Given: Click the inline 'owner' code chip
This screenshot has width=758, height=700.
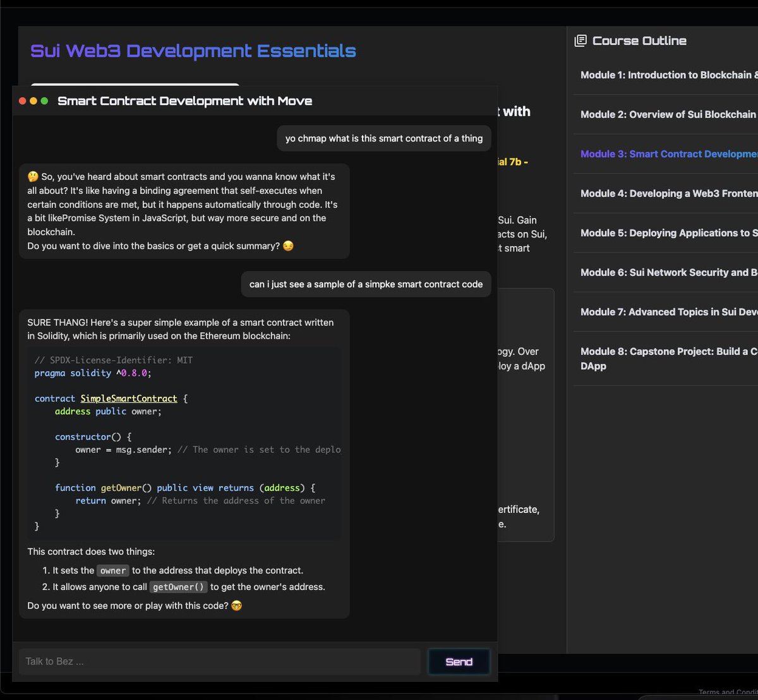Looking at the screenshot, I should [113, 570].
